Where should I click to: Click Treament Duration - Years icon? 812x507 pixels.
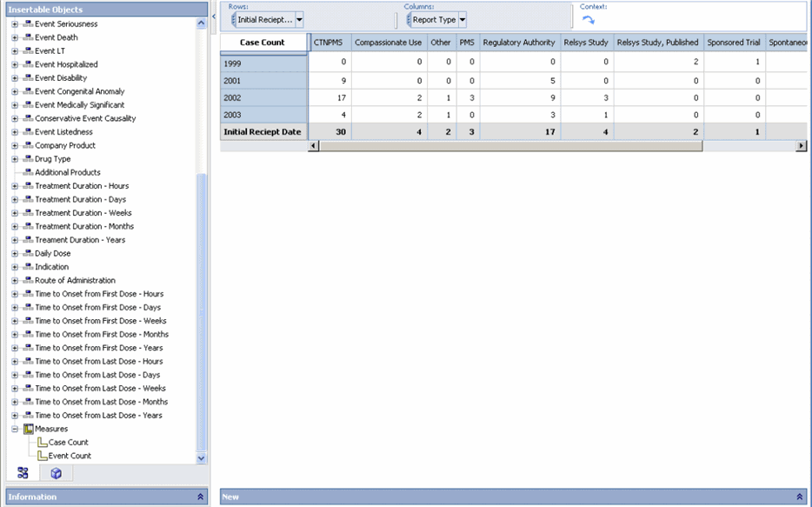click(x=28, y=240)
